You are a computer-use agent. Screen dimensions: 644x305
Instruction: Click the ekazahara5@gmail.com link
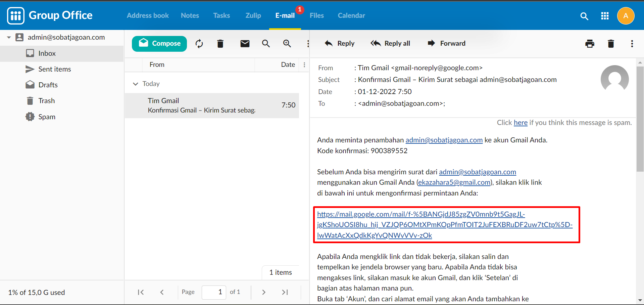454,182
